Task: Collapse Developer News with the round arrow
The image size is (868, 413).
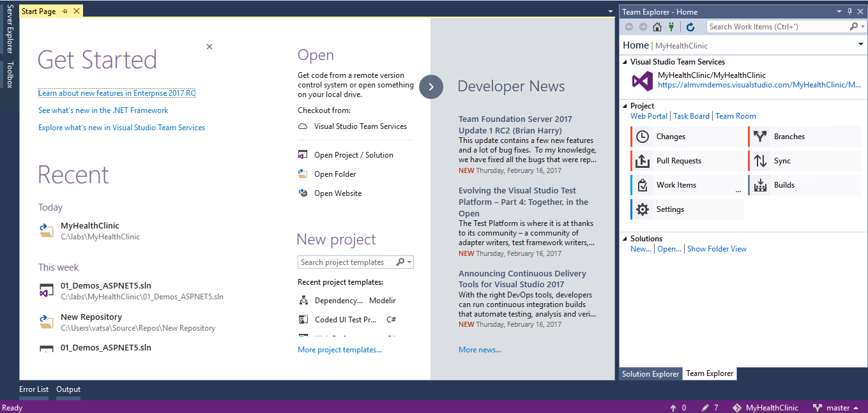Action: point(431,87)
